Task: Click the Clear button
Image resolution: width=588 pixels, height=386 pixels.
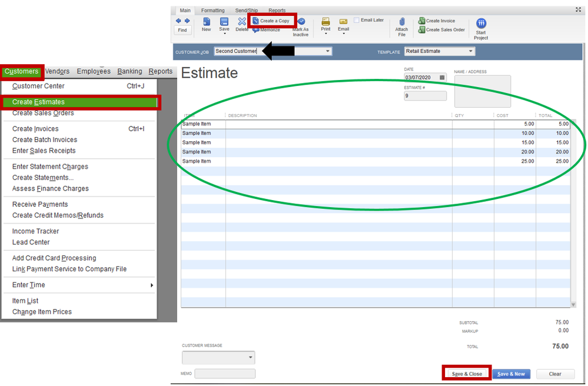Action: point(555,374)
